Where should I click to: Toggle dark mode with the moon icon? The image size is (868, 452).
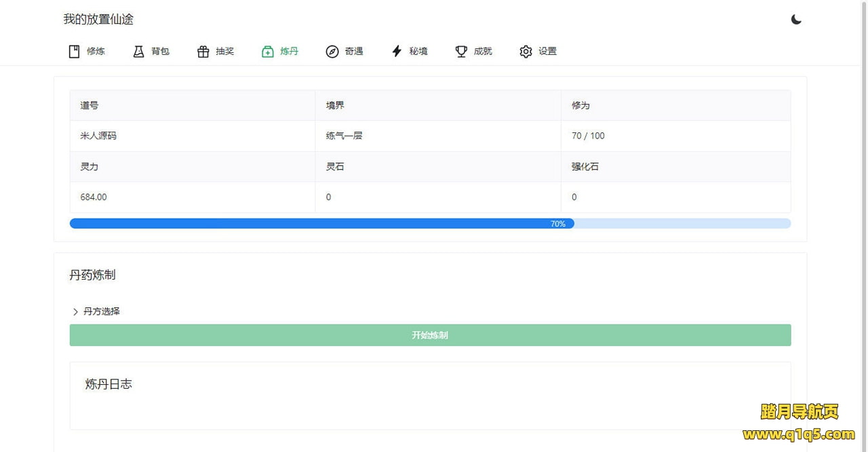(796, 20)
